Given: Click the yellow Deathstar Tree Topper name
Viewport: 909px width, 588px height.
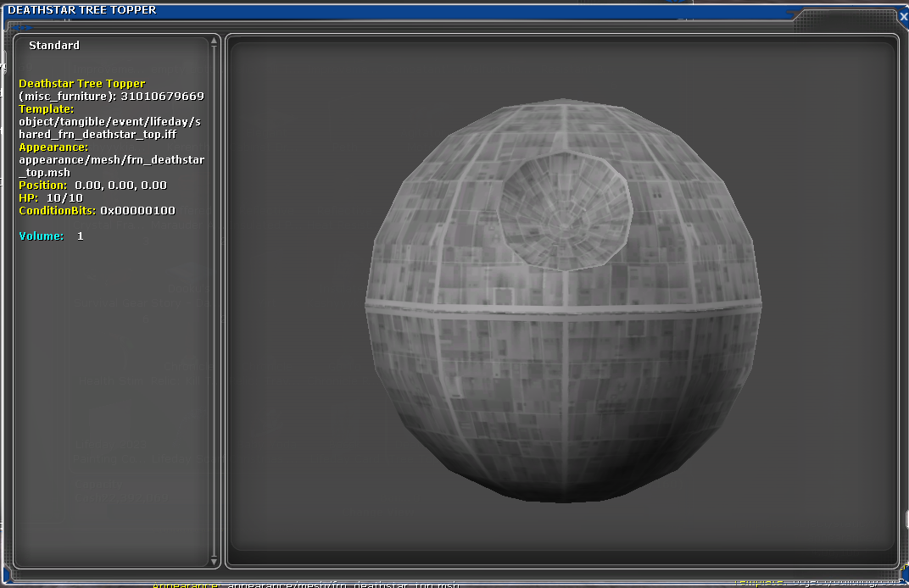Looking at the screenshot, I should (81, 83).
